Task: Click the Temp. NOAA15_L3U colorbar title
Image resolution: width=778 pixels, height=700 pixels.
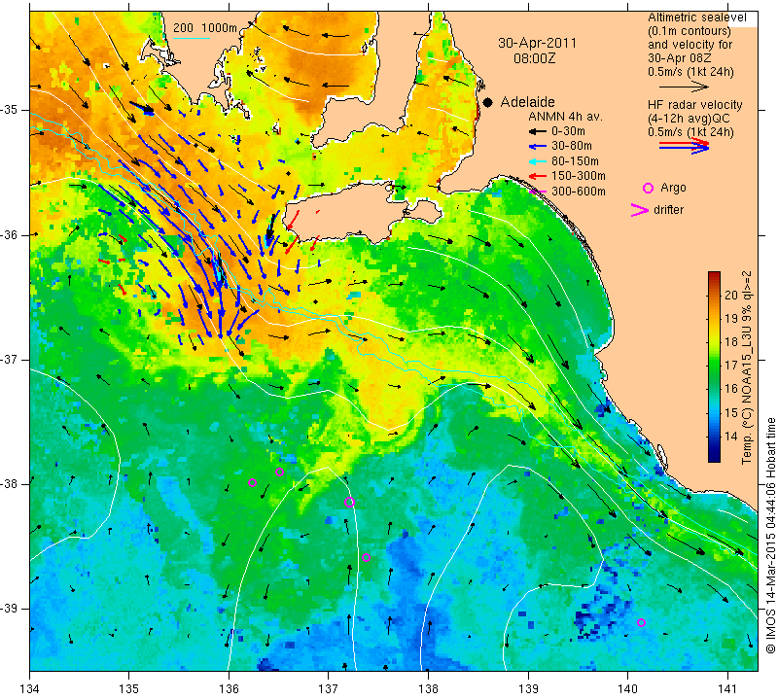Action: [747, 367]
